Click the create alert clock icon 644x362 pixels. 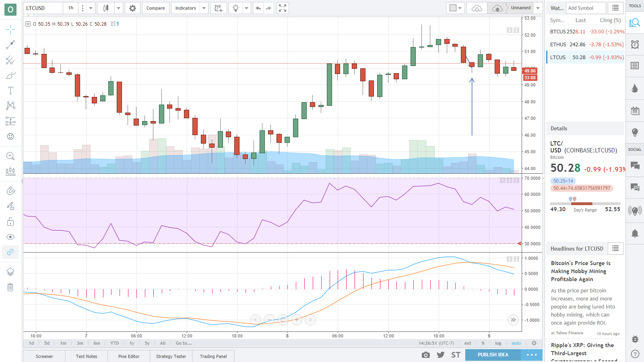[218, 8]
